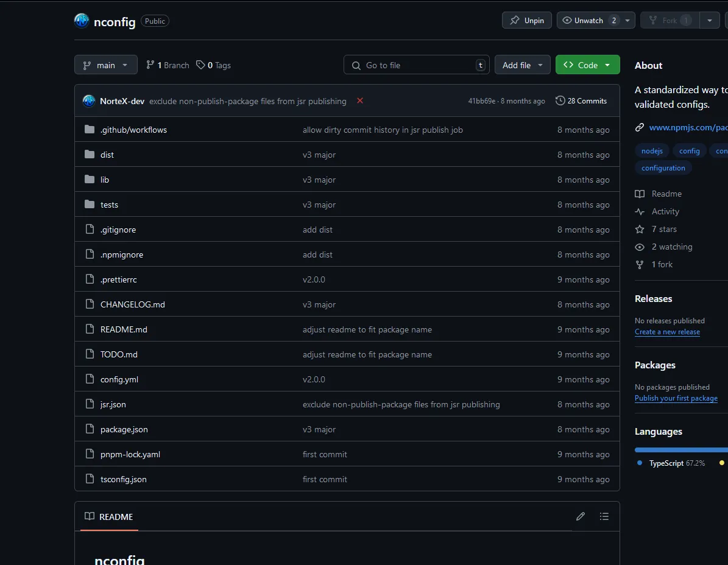Viewport: 728px width, 565px height.
Task: Click the Activity pulse icon
Action: (640, 211)
